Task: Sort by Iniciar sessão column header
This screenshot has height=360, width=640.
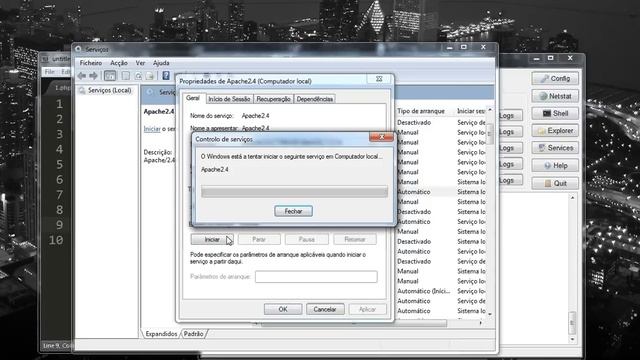Action: (x=471, y=111)
